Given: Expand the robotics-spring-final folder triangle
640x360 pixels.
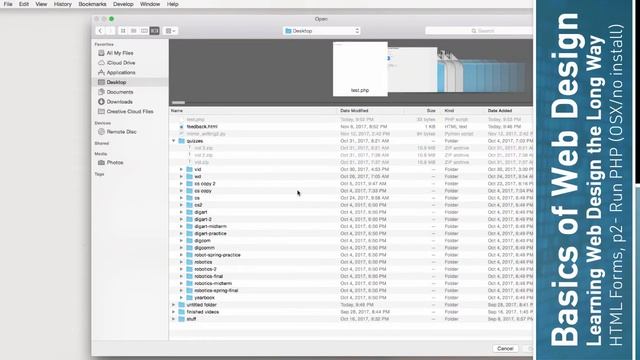Looking at the screenshot, I should (x=181, y=291).
